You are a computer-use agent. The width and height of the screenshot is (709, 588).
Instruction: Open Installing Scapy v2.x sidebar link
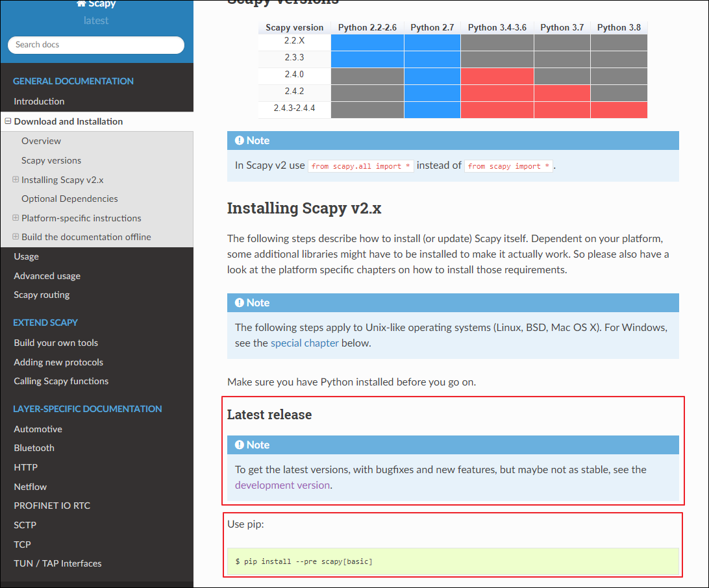(62, 180)
